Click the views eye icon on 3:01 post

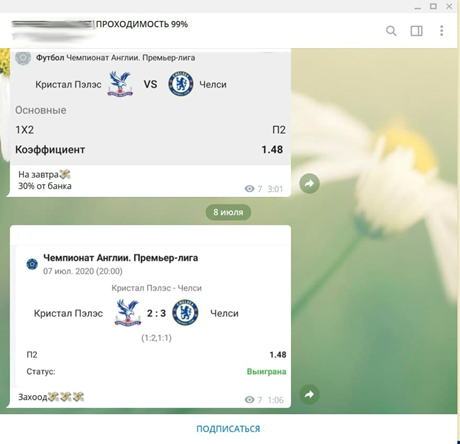coord(249,189)
